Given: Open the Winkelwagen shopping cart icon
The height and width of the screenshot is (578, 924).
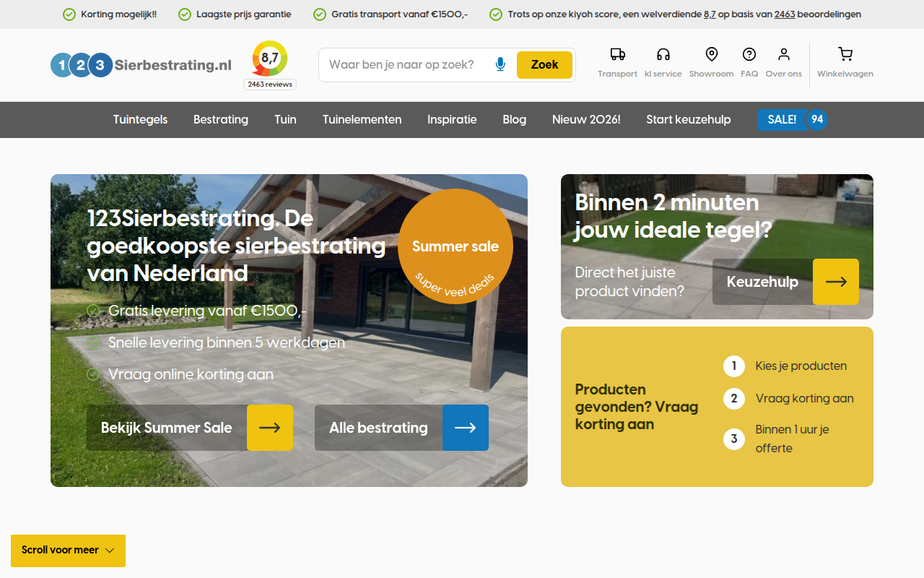Looking at the screenshot, I should pos(845,54).
